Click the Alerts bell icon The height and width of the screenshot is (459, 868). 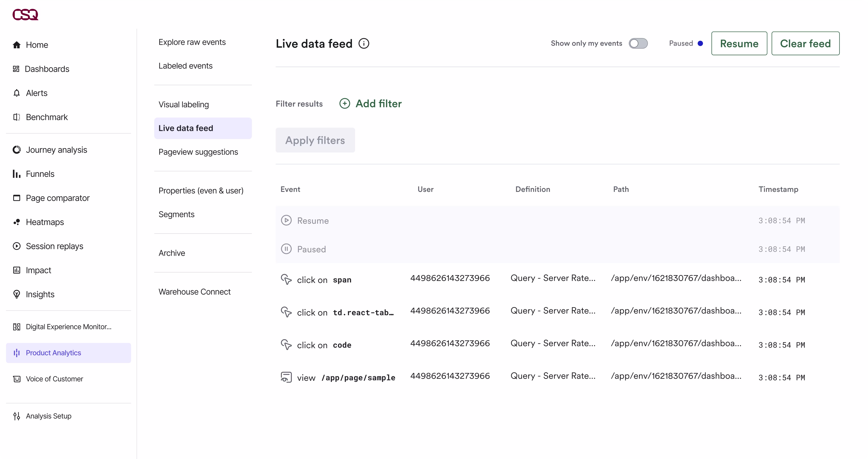17,93
